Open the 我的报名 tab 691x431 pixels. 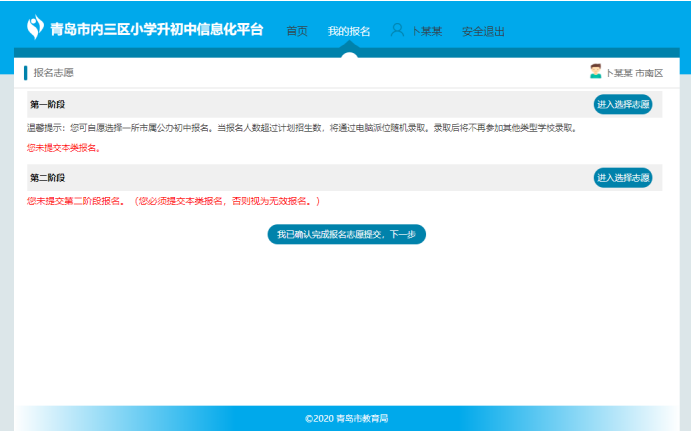(x=349, y=31)
